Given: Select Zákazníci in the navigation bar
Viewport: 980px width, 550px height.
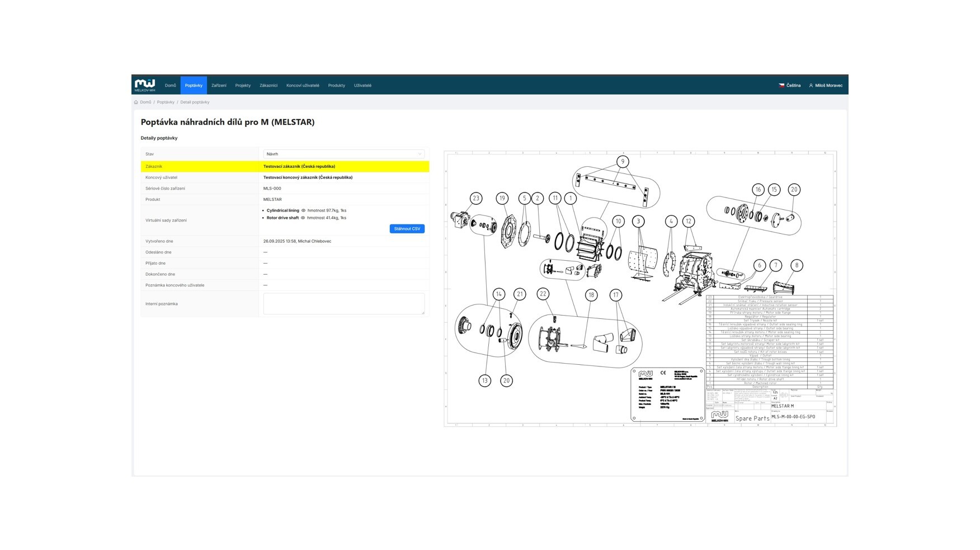Looking at the screenshot, I should tap(268, 86).
